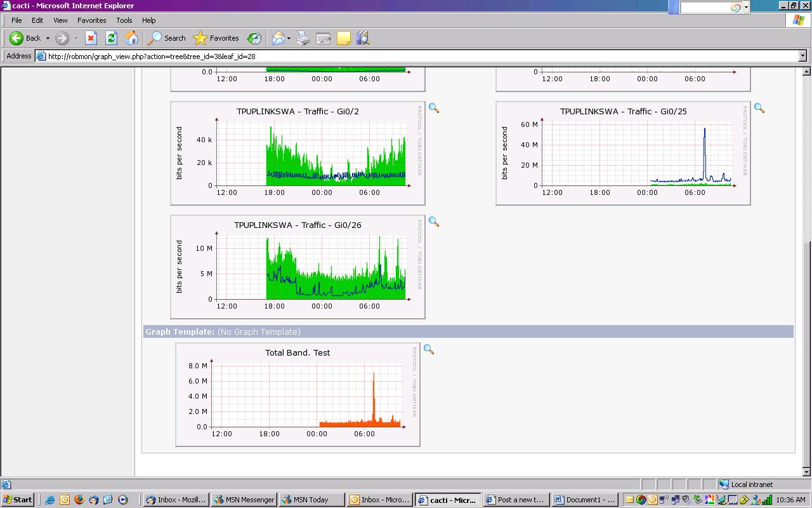Click the Research toolbar icon
Screen dimensions: 812x508
tap(363, 38)
